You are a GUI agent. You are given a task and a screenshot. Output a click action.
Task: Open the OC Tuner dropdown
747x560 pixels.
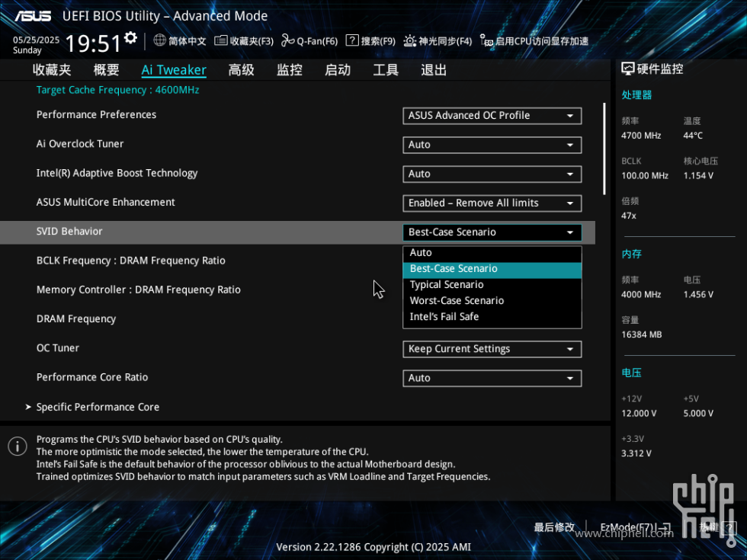[492, 349]
